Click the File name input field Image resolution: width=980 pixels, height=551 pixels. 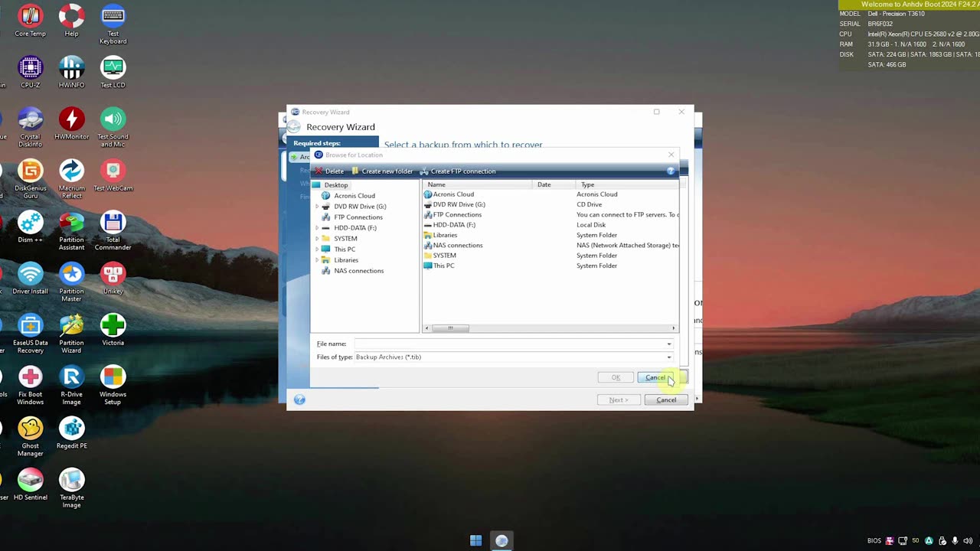509,344
